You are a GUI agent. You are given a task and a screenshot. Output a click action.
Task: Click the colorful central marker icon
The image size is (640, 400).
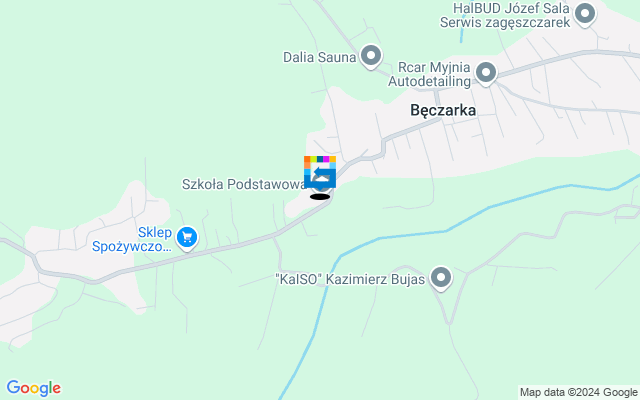click(x=320, y=172)
